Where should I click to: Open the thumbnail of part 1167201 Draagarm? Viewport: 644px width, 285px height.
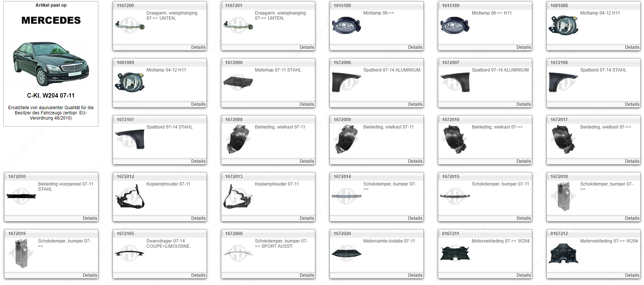pyautogui.click(x=238, y=25)
